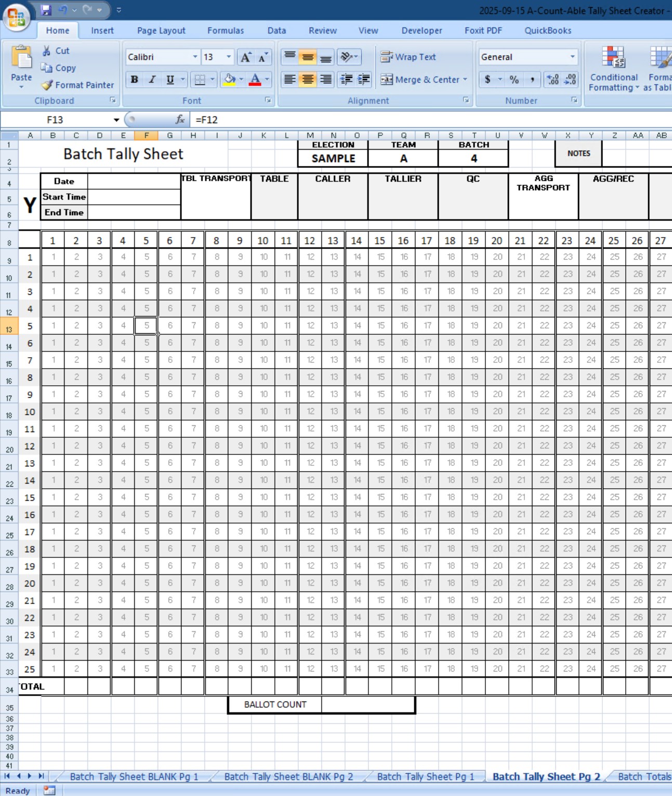Screen dimensions: 672x796
Task: Increase font size with Grow Font icon
Action: (x=246, y=57)
